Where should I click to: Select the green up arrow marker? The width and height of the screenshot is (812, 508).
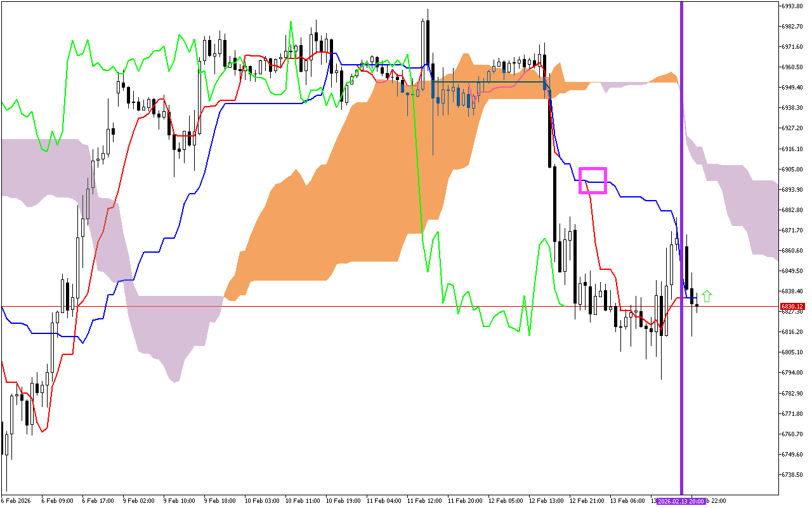click(707, 296)
